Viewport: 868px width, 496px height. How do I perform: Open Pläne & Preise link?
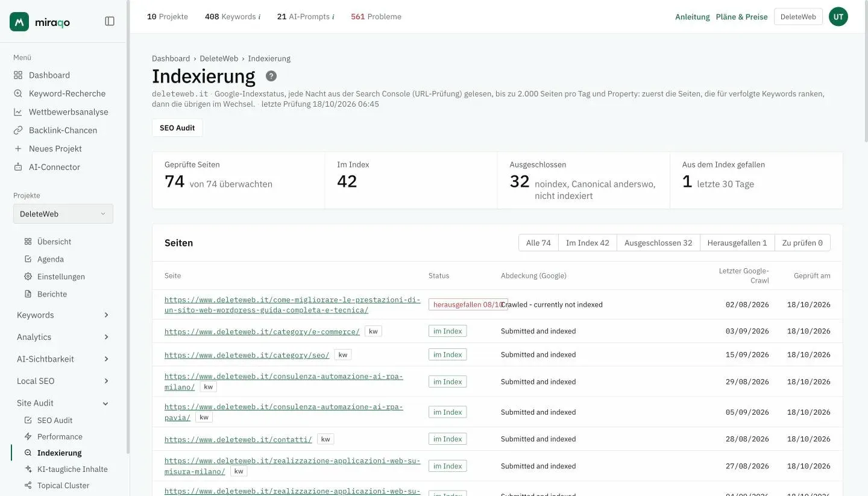(x=742, y=17)
